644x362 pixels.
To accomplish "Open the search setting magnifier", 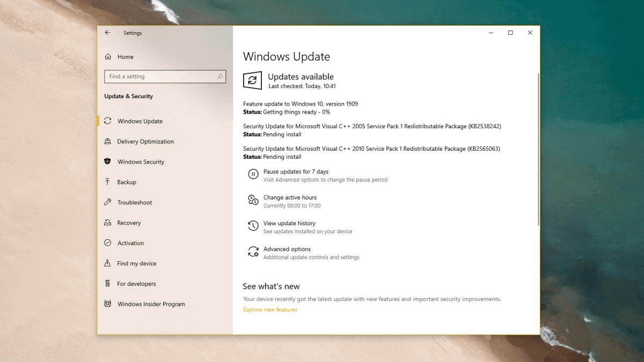I will (220, 76).
